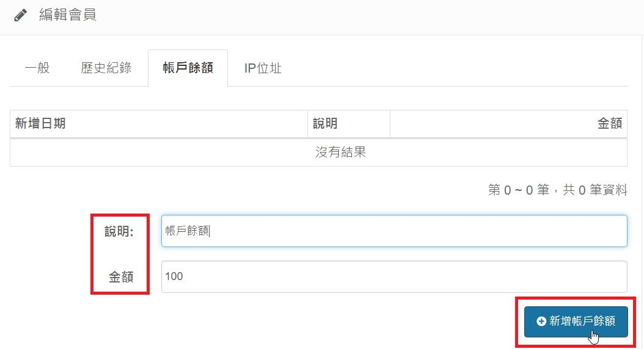644x349 pixels.
Task: Click the 100 value in amount box
Action: click(x=174, y=276)
